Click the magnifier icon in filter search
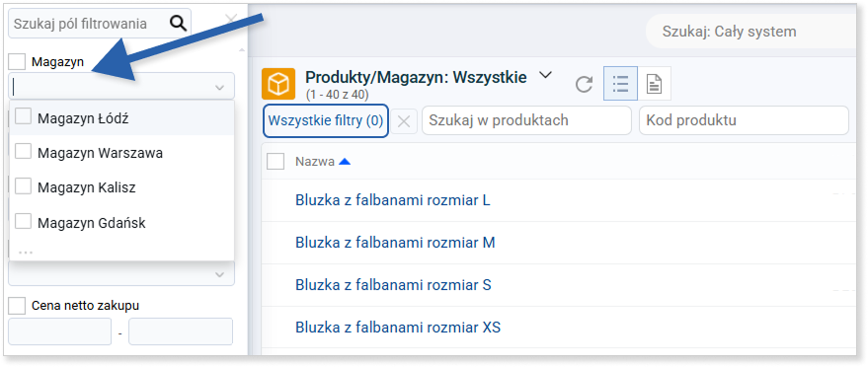The image size is (868, 367). click(178, 23)
